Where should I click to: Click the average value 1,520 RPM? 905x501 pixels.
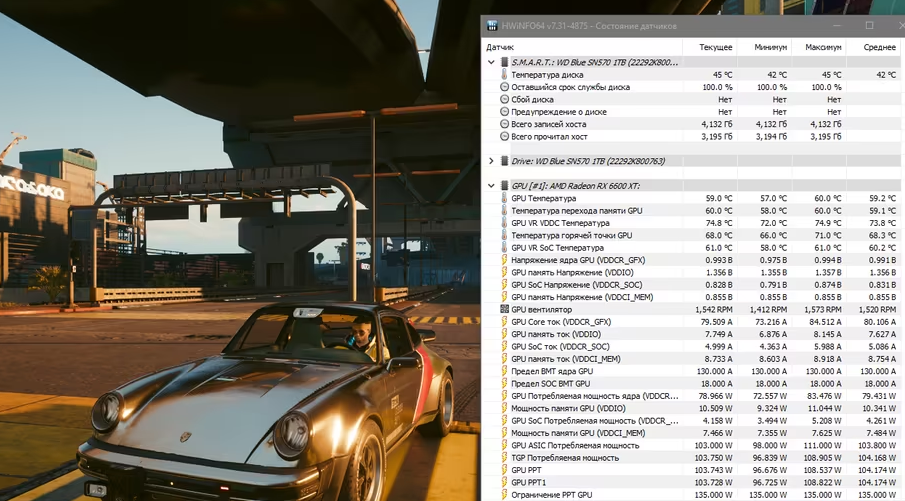pos(877,309)
